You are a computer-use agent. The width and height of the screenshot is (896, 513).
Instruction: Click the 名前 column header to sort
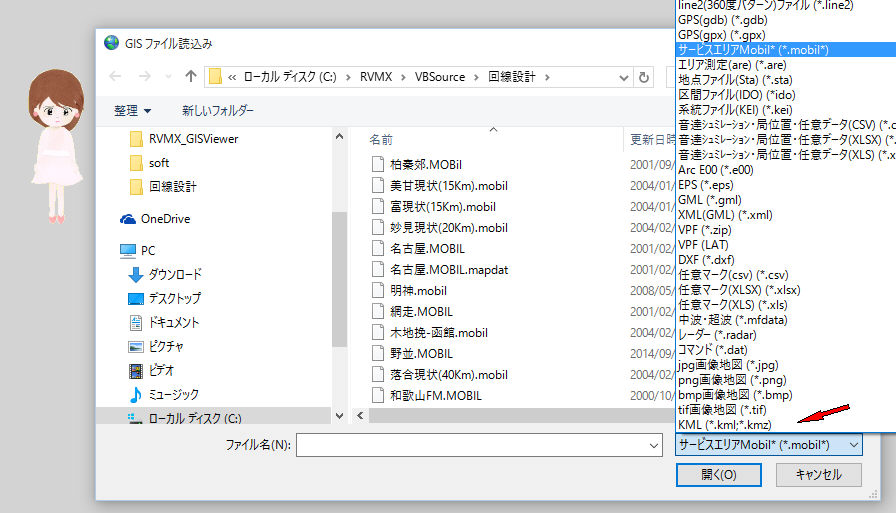[381, 139]
